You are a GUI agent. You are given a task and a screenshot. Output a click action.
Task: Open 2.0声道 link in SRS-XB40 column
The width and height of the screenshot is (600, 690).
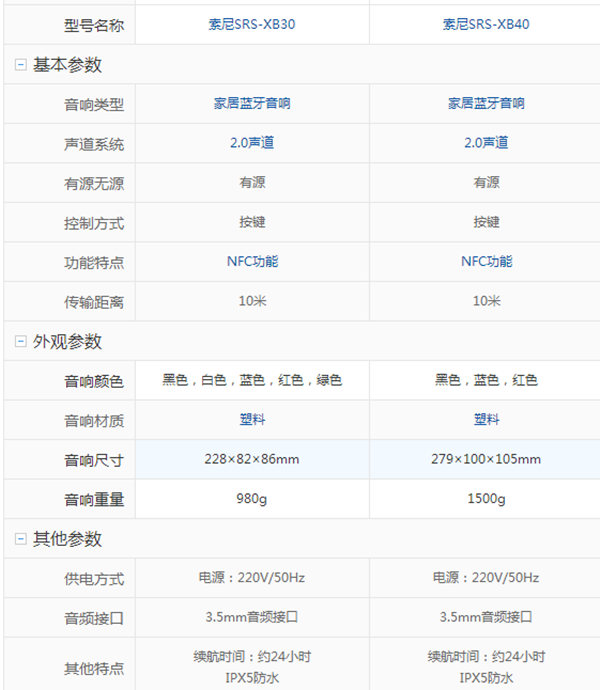click(486, 143)
